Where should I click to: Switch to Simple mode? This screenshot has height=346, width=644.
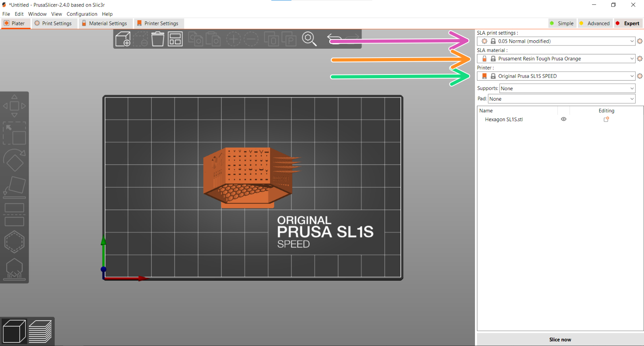[562, 23]
